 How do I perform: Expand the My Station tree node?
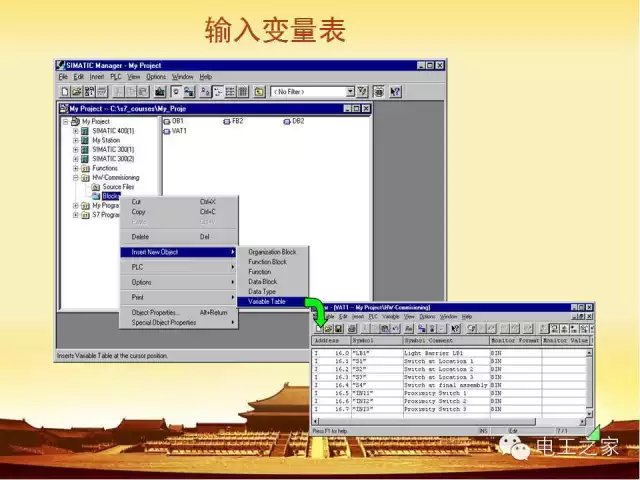(x=75, y=141)
